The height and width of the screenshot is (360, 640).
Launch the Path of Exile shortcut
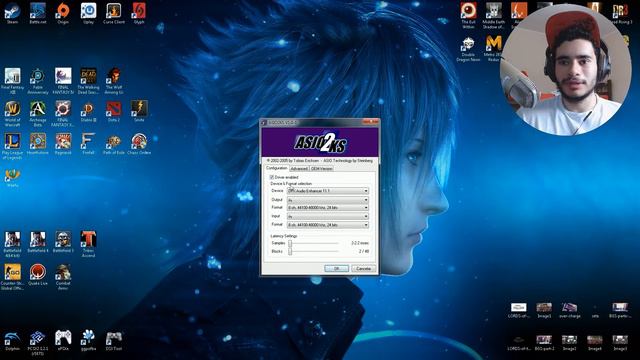(x=113, y=144)
